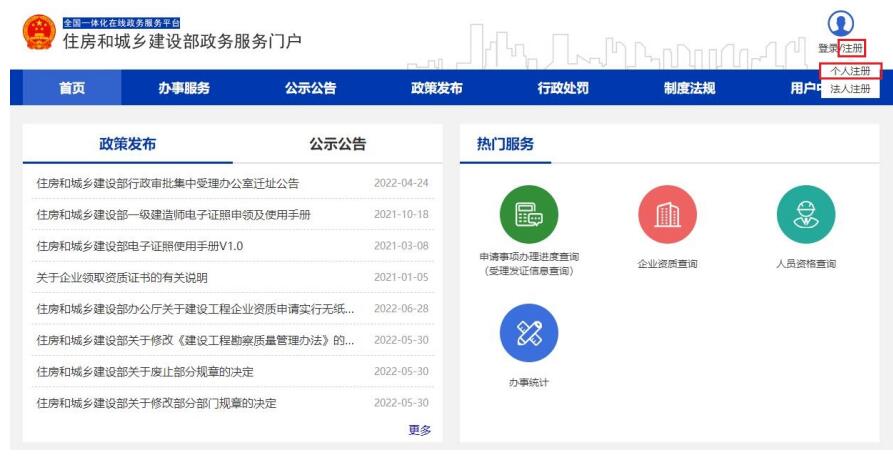Image resolution: width=893 pixels, height=459 pixels.
Task: Open 制度法规 in the navigation bar
Action: [689, 88]
